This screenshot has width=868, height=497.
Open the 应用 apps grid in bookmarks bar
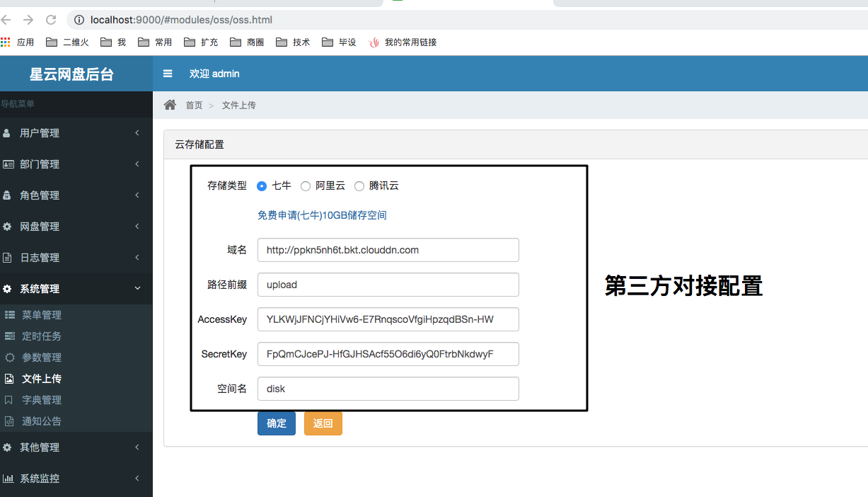pos(18,42)
